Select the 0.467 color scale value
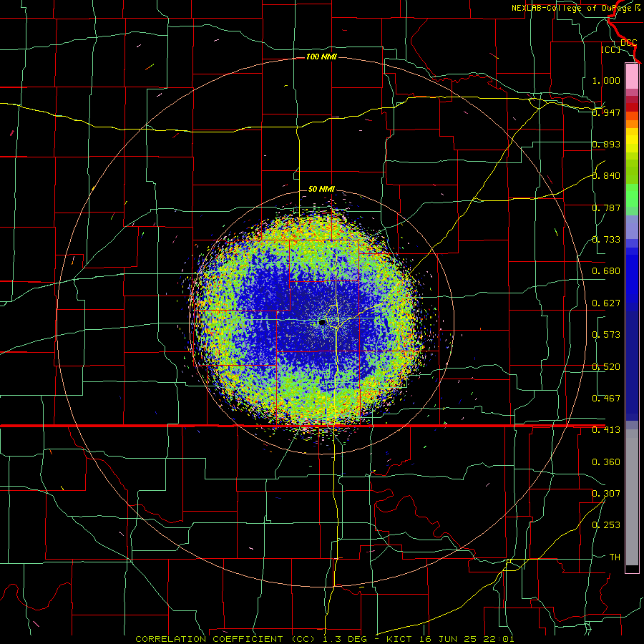 (x=606, y=399)
